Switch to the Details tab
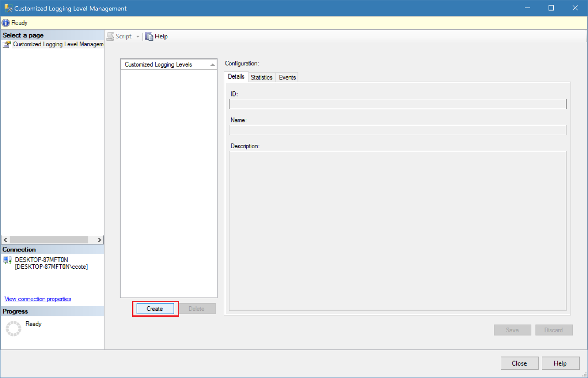Image resolution: width=588 pixels, height=378 pixels. tap(236, 76)
